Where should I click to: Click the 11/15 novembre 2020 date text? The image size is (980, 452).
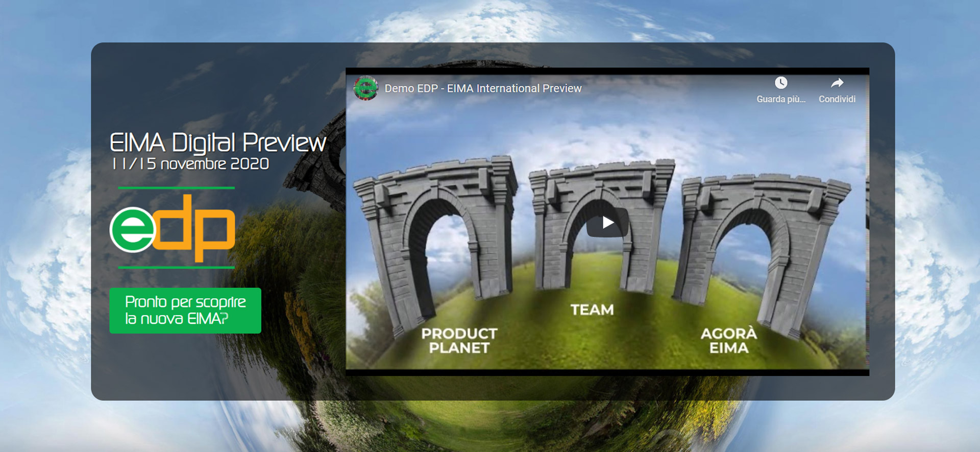pyautogui.click(x=190, y=164)
